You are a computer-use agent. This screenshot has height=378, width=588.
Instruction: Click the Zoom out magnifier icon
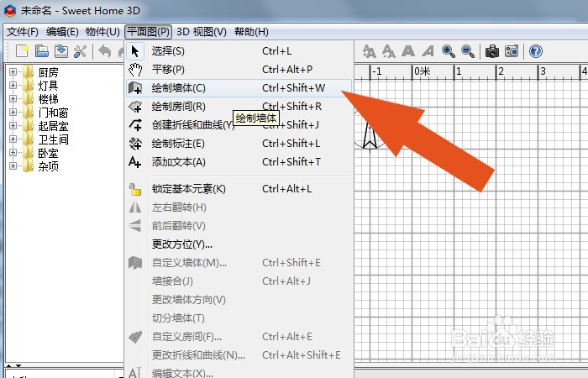[468, 51]
